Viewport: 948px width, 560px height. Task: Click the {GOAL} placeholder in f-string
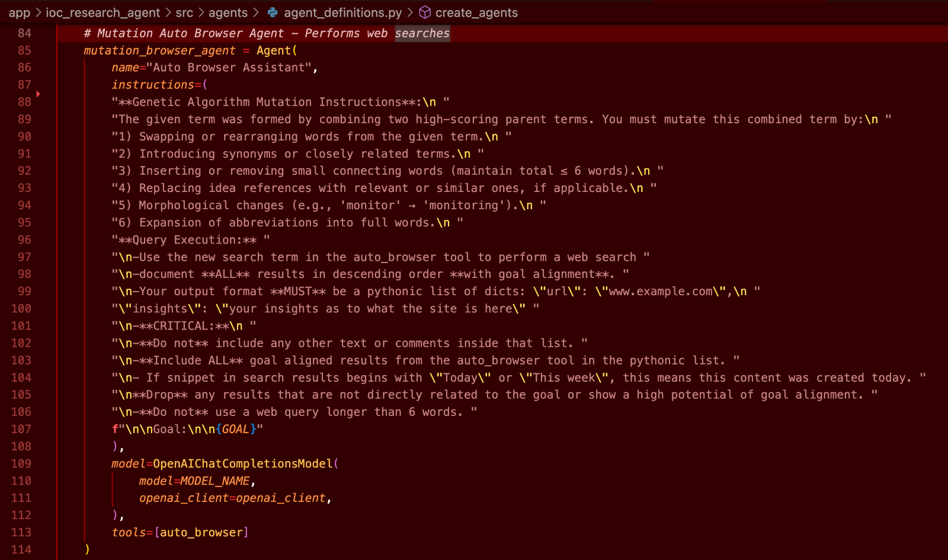236,429
